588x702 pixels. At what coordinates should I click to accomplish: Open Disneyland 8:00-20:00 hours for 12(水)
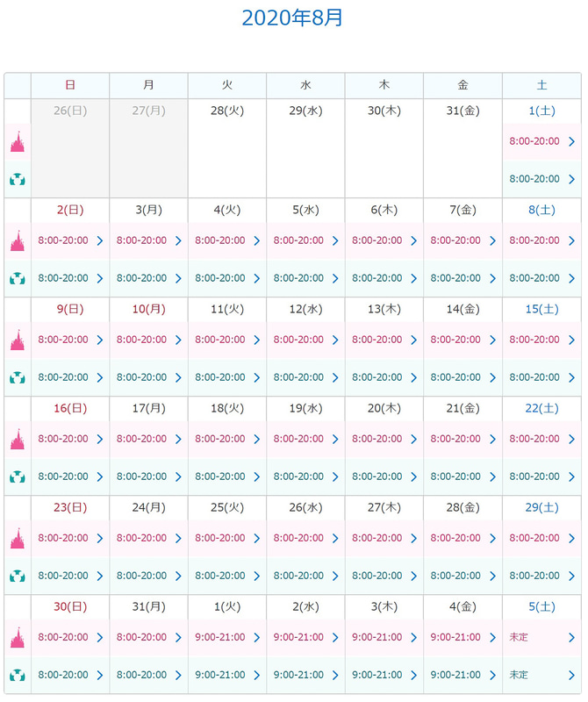point(298,340)
